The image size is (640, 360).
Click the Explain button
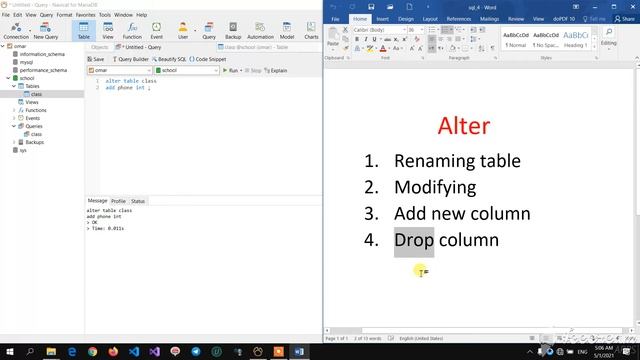tap(276, 71)
